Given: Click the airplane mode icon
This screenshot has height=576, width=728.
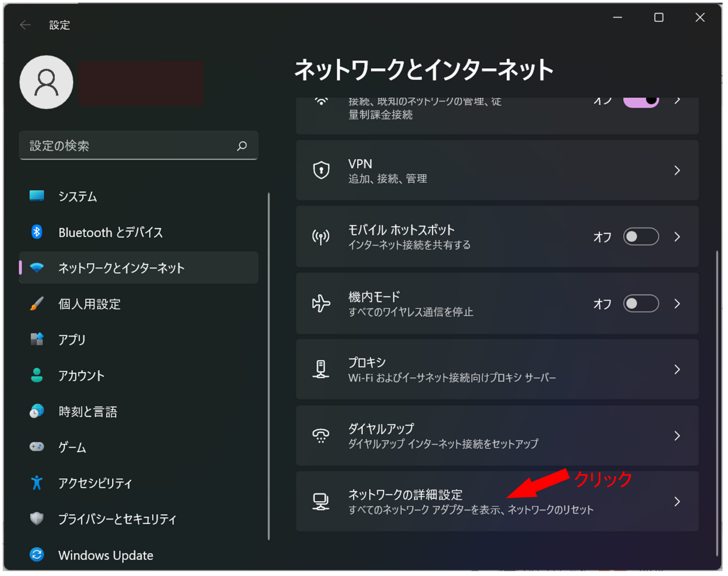Looking at the screenshot, I should tap(321, 303).
